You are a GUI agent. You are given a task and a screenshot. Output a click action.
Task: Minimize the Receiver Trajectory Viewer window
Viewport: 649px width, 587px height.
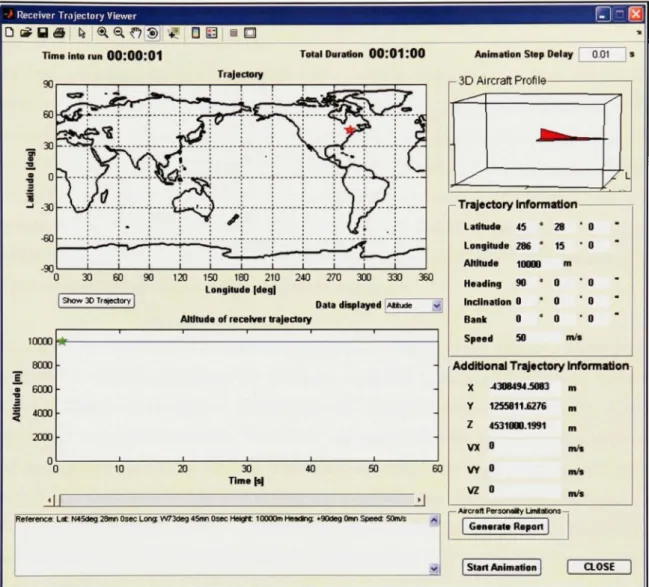point(603,15)
